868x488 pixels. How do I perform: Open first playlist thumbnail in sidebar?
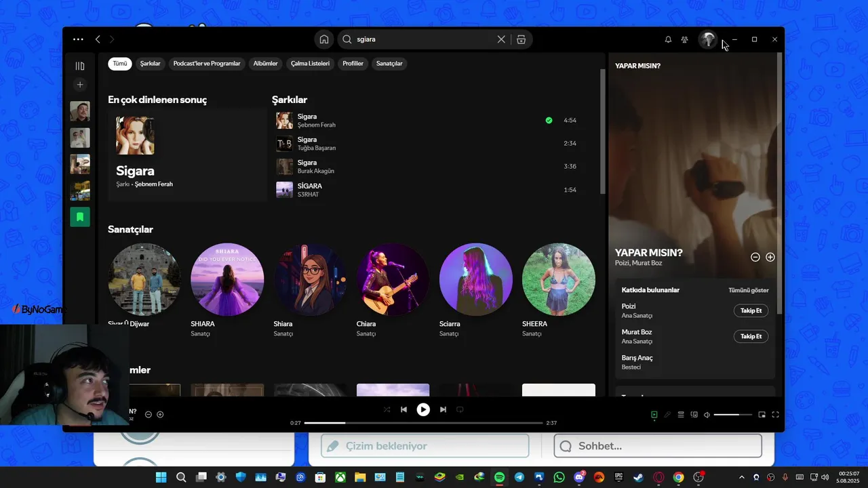pyautogui.click(x=80, y=111)
